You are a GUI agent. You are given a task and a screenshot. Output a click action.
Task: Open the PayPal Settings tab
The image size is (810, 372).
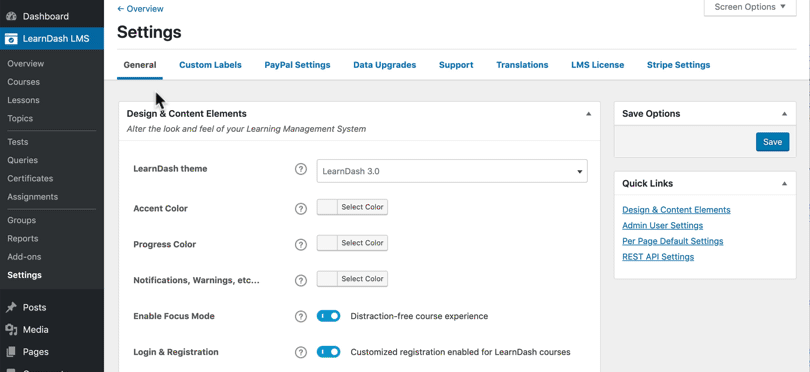(x=298, y=65)
